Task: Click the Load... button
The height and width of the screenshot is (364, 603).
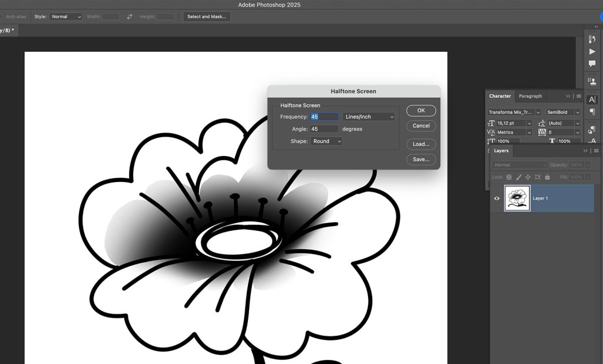Action: 421,144
